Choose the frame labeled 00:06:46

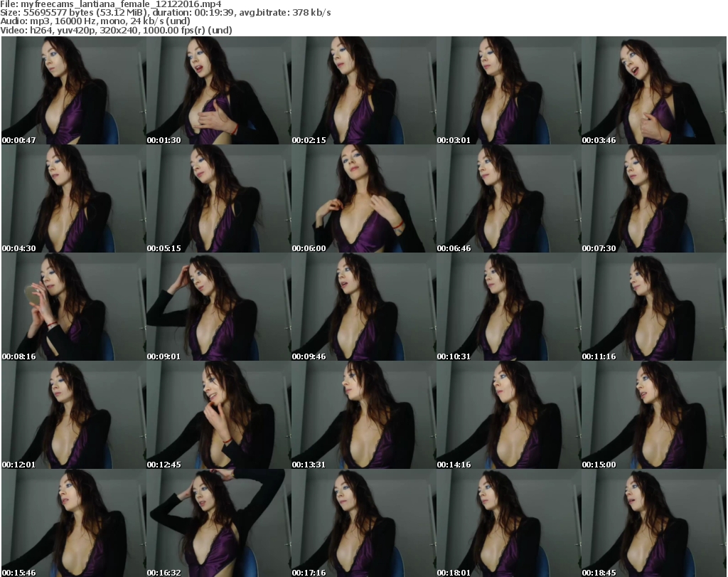[509, 198]
